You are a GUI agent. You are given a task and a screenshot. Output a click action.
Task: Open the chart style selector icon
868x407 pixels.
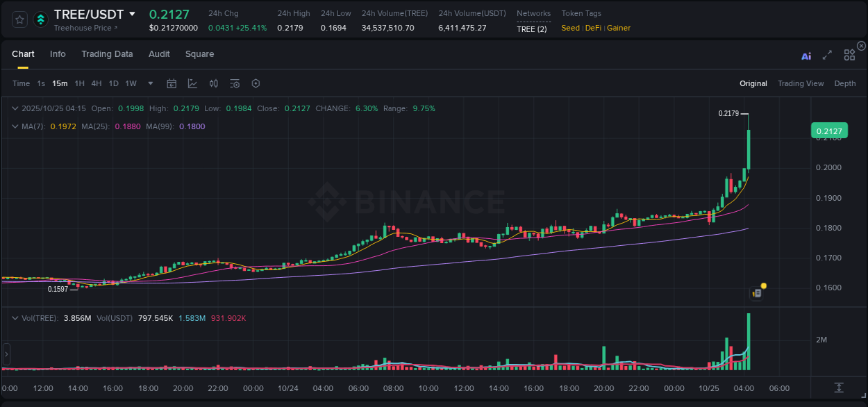192,83
